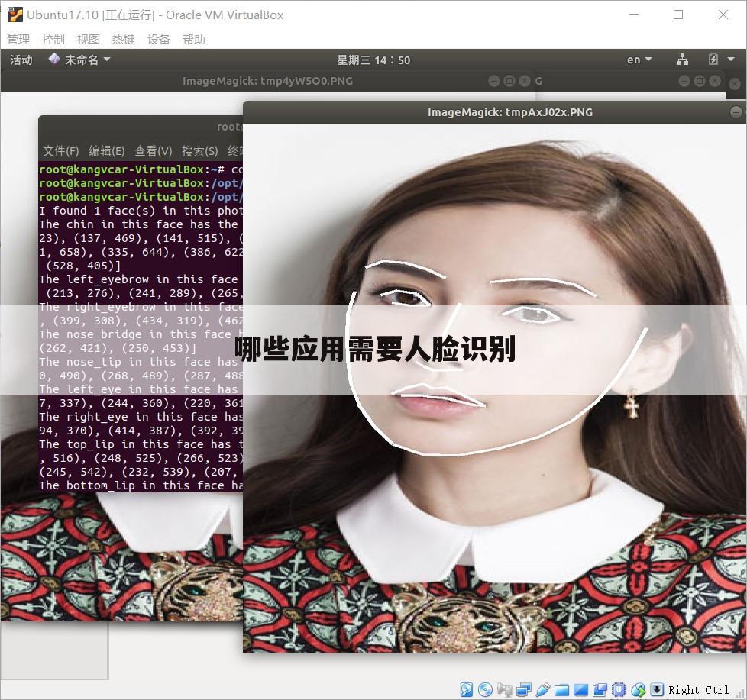Open the Ubuntu network status icon

click(682, 60)
